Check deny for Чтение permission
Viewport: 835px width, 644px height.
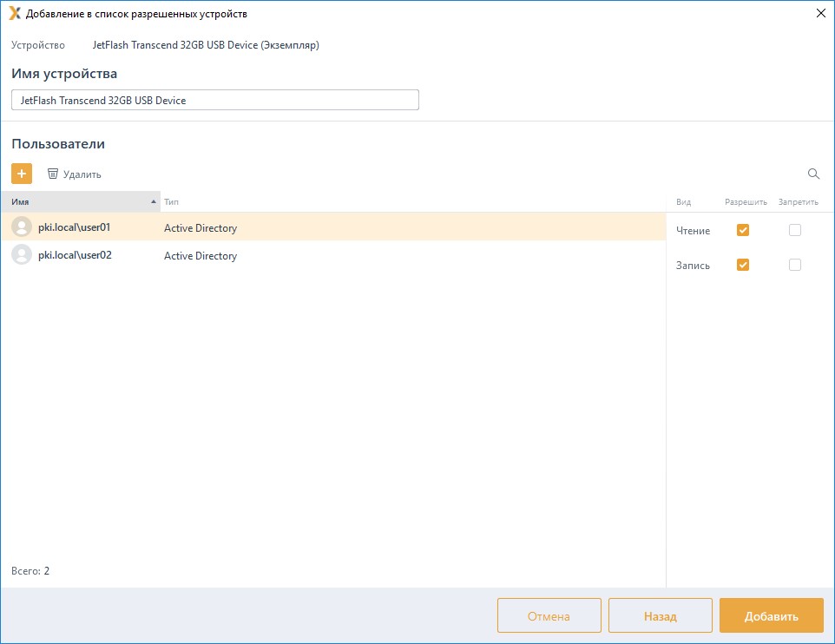point(794,230)
